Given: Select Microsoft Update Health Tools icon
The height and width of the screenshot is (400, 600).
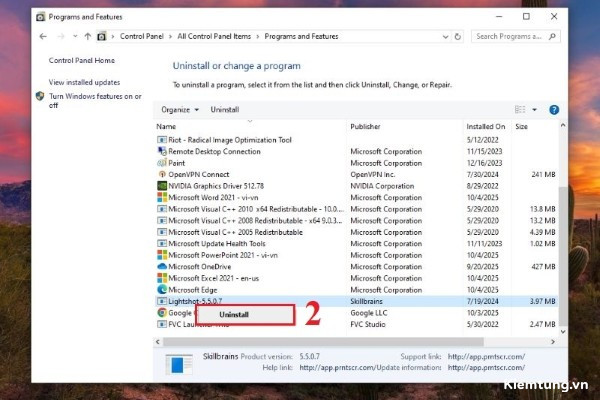Looking at the screenshot, I should coord(162,243).
